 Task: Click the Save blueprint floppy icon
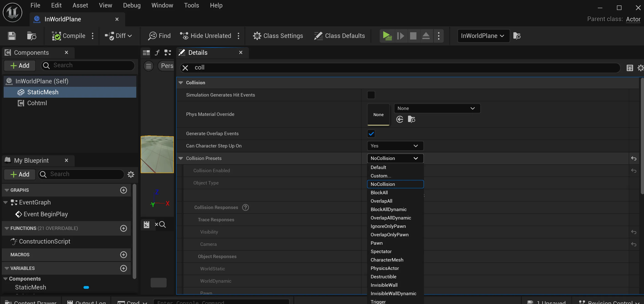pyautogui.click(x=12, y=36)
